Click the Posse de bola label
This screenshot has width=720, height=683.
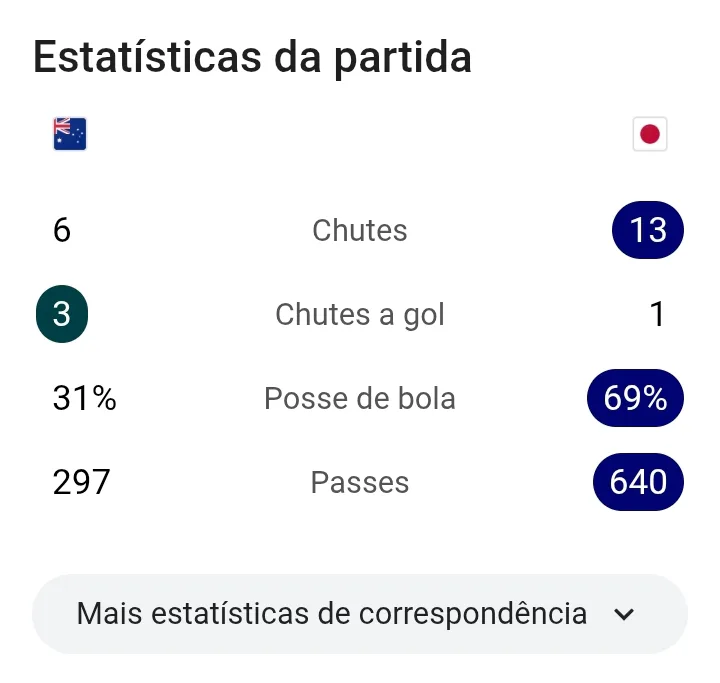click(x=360, y=398)
